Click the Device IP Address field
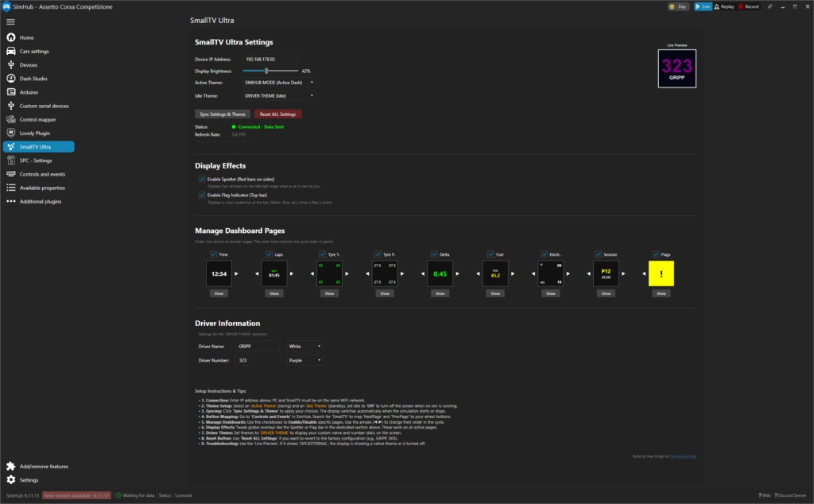Screen dimensions: 814x504 270,59
